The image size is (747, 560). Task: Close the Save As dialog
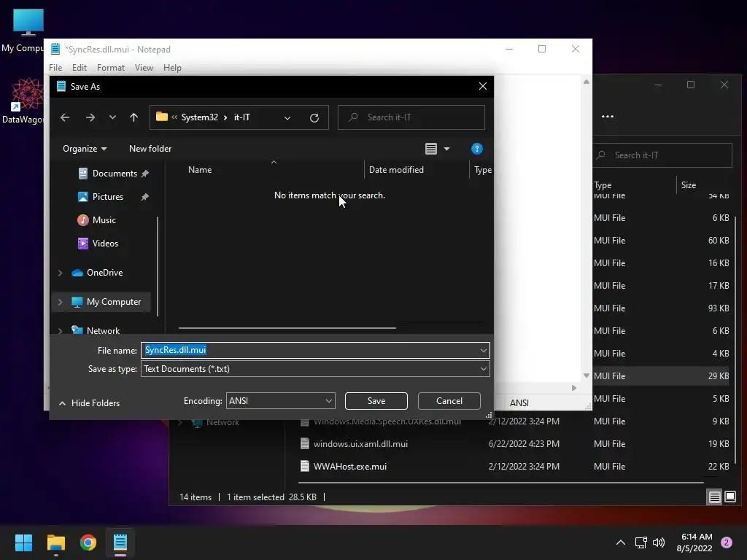click(x=483, y=86)
